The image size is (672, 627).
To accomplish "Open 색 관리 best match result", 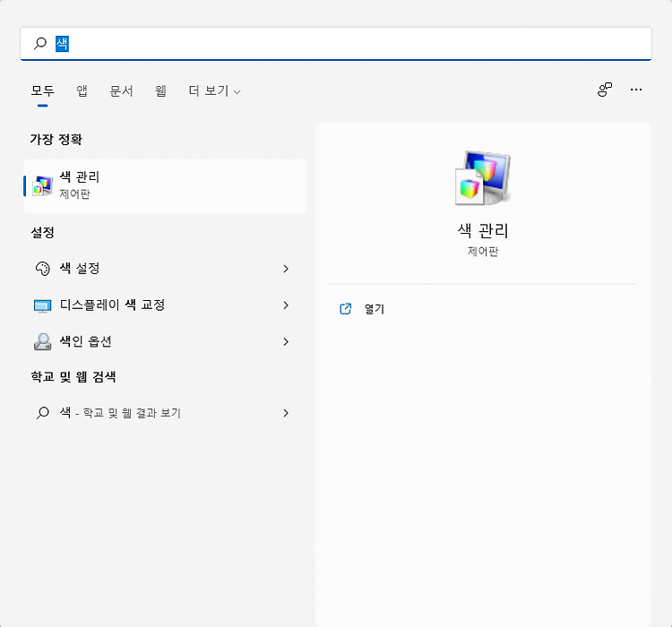I will [x=165, y=186].
